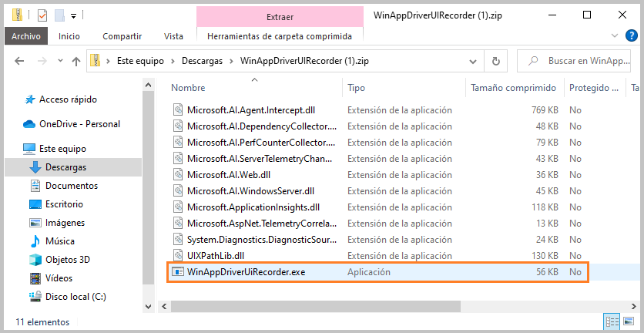Open Vídeos in the navigation pane

(x=52, y=278)
